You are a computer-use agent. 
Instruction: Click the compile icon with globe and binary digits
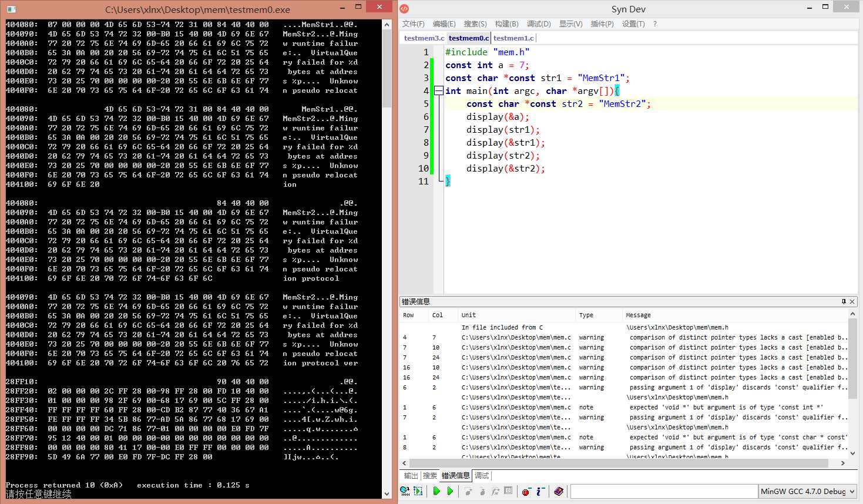(x=405, y=491)
